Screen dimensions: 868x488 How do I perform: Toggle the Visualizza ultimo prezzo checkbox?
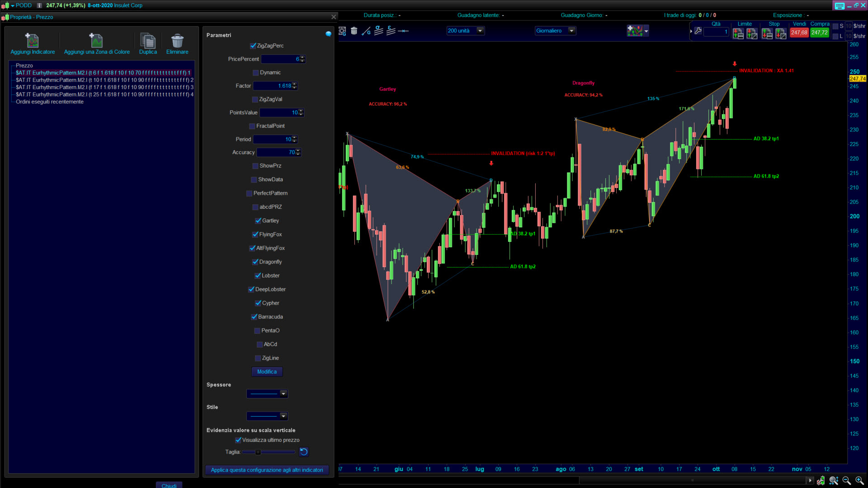238,440
